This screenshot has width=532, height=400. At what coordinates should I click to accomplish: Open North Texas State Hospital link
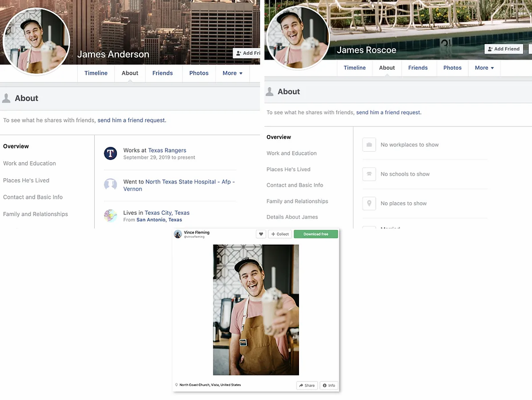(x=179, y=185)
